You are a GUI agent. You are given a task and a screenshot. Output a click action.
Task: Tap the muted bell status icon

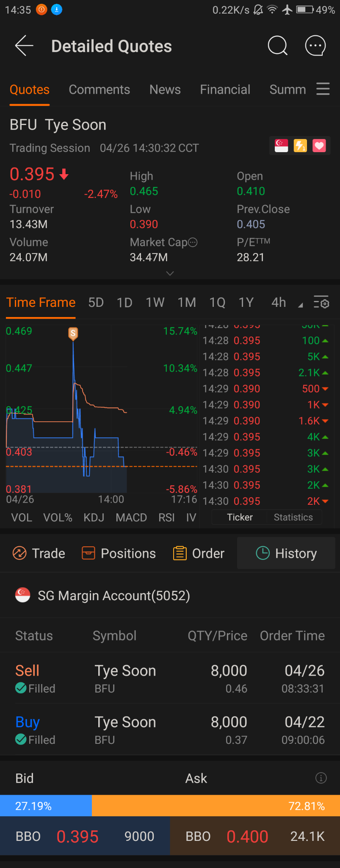[258, 9]
